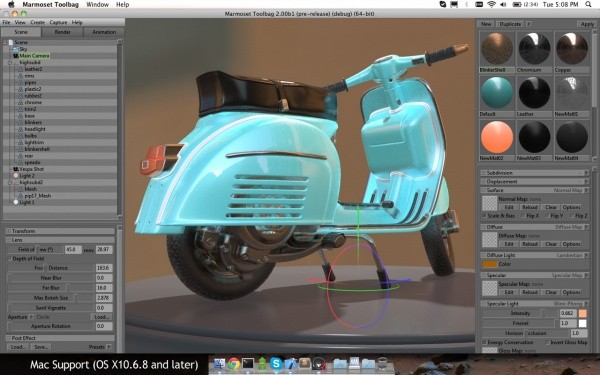Switch to the Render tab
This screenshot has height=375, width=600.
point(62,32)
